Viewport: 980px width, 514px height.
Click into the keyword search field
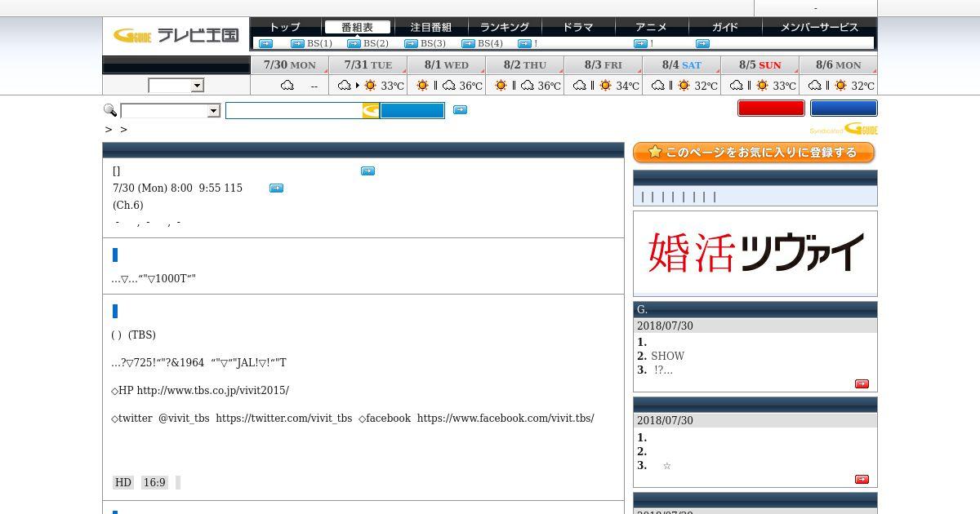pos(294,110)
